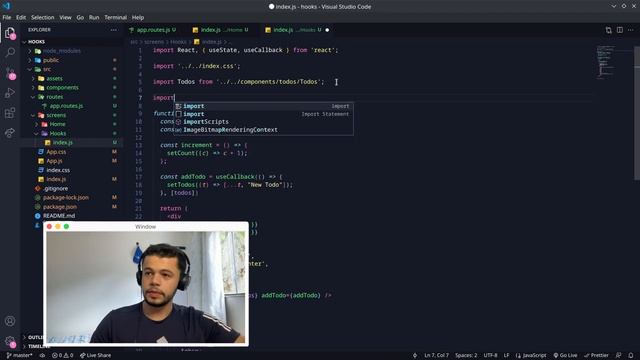This screenshot has height=360, width=640.
Task: Select ImageBitmapRenderingContext suggestion
Action: (x=263, y=130)
